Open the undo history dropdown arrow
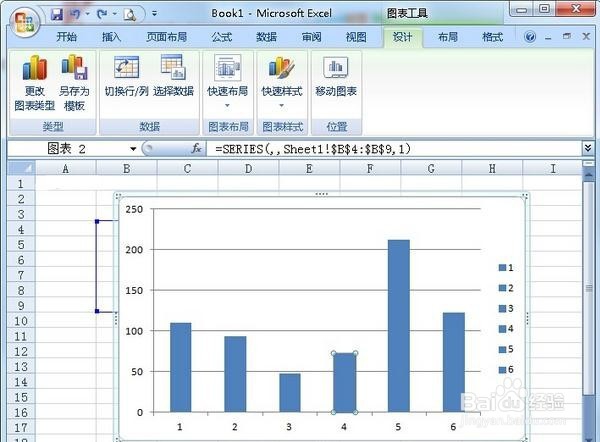Image resolution: width=600 pixels, height=442 pixels. click(x=88, y=15)
